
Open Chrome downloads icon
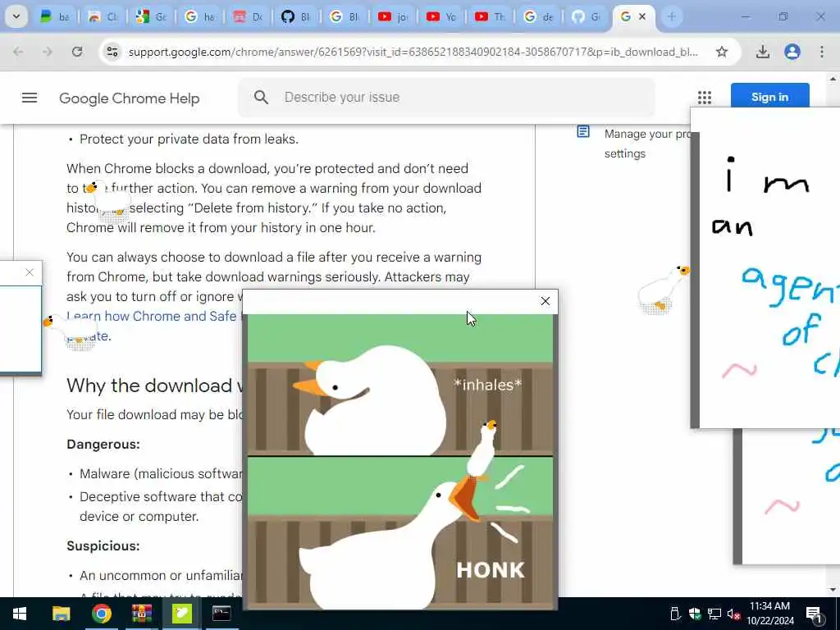(x=763, y=52)
